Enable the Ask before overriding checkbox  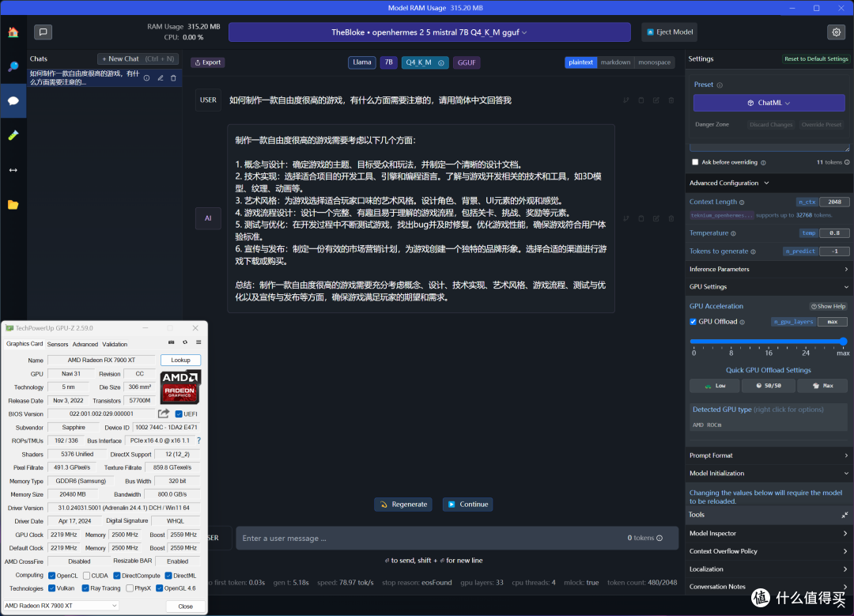pos(697,161)
